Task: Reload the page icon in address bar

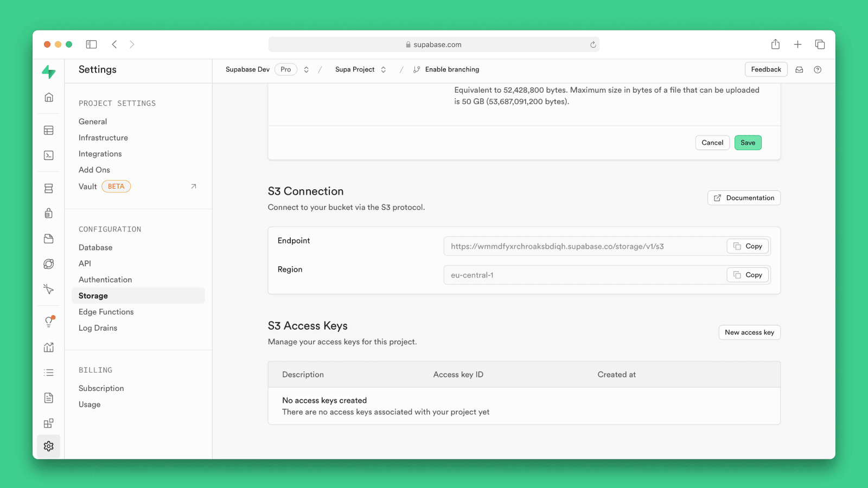Action: coord(593,44)
